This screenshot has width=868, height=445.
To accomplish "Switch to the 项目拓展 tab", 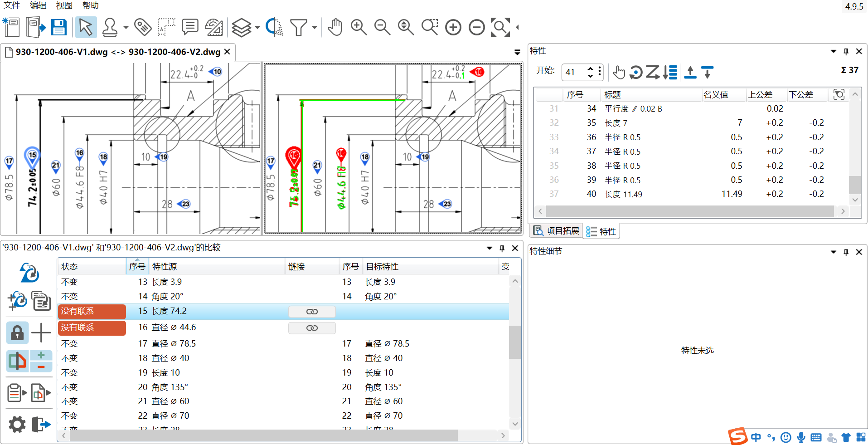I will click(556, 231).
